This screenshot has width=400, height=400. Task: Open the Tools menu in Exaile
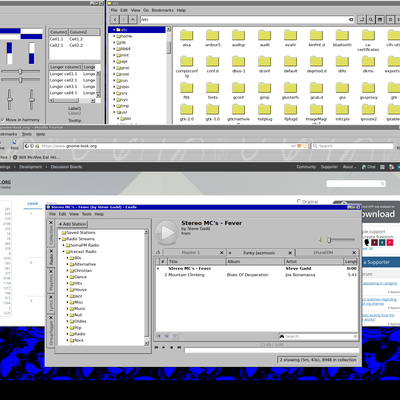87,214
